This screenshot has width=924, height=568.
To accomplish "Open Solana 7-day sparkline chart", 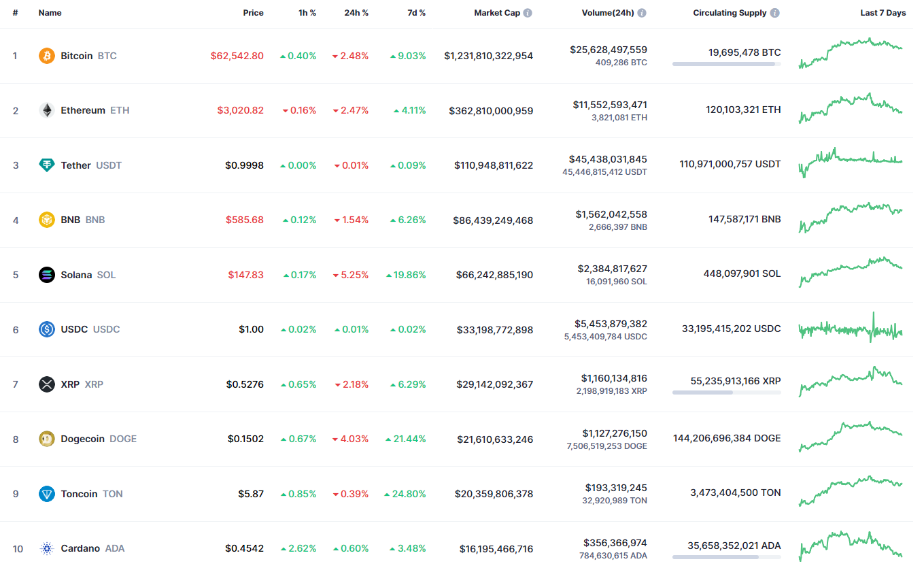I will pyautogui.click(x=851, y=272).
